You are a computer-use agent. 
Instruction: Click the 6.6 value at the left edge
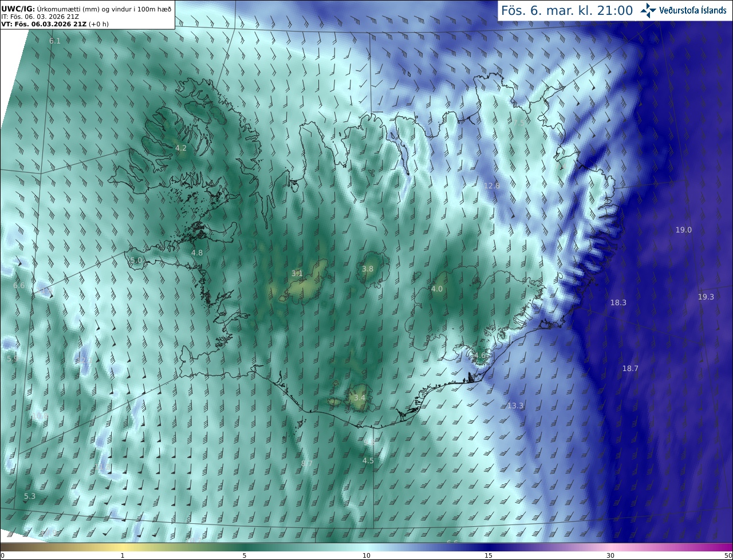19,285
